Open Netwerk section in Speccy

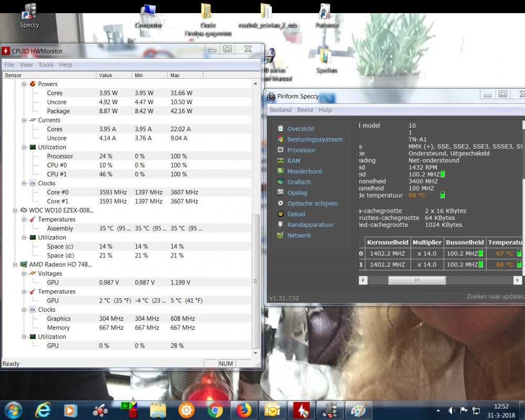[x=299, y=235]
